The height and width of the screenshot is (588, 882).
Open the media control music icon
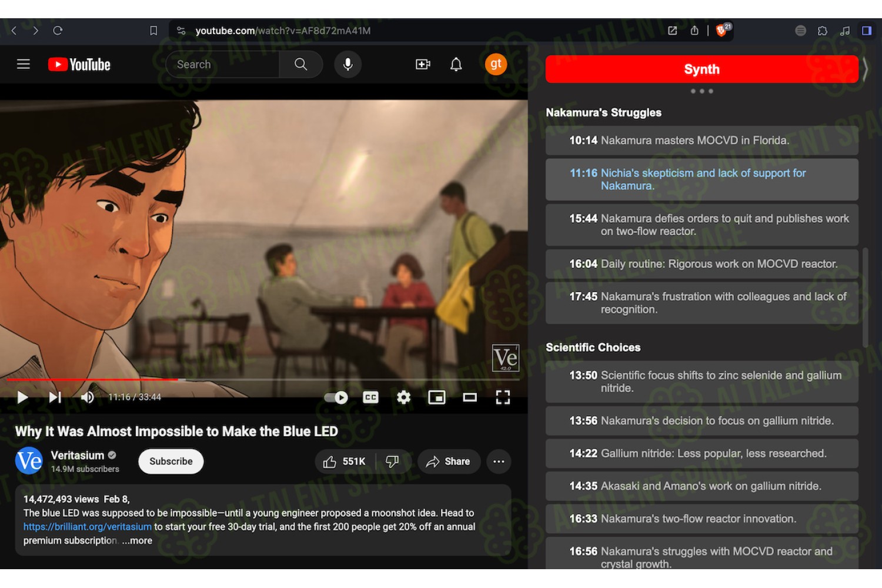click(845, 31)
